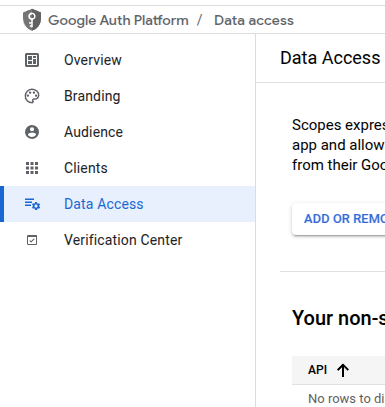This screenshot has width=385, height=407.
Task: Select Audience in the sidebar
Action: [128, 132]
